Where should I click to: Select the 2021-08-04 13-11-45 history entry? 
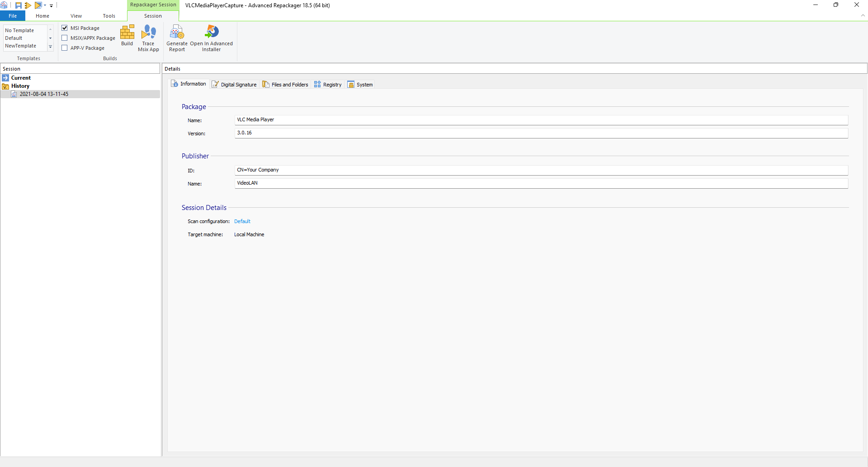point(44,94)
